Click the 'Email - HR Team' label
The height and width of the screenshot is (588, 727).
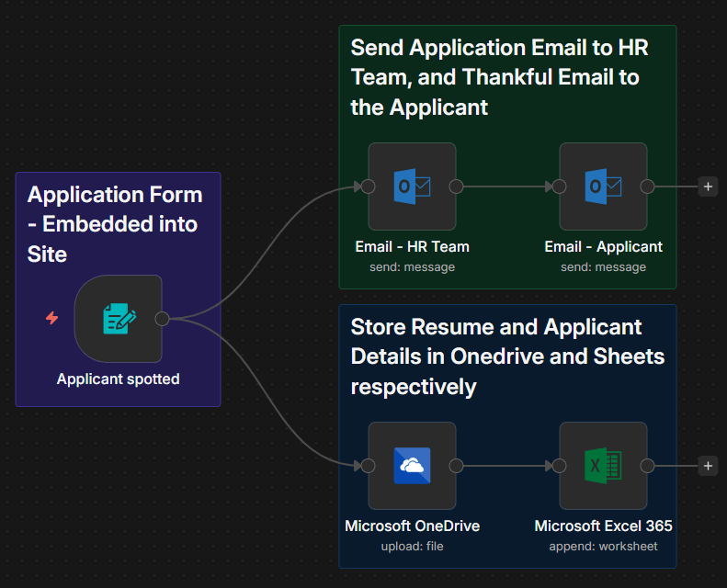[412, 246]
